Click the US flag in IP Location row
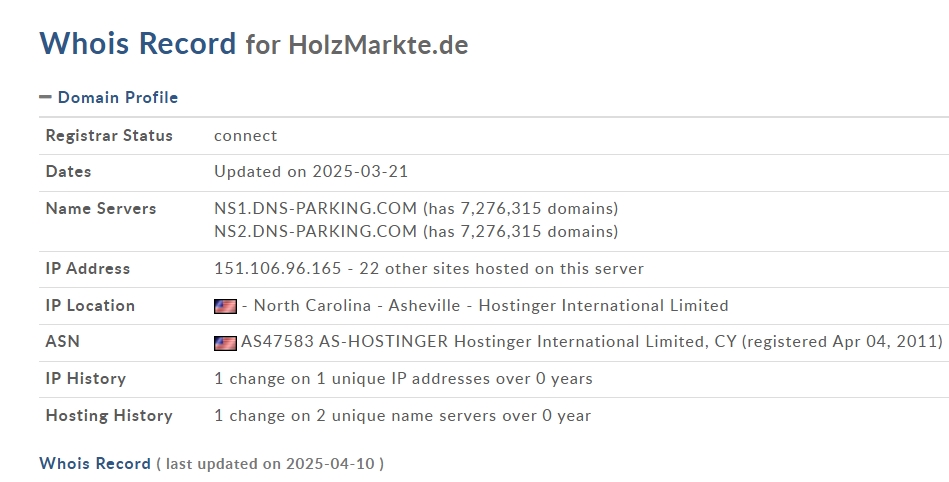Image resolution: width=949 pixels, height=482 pixels. tap(225, 306)
